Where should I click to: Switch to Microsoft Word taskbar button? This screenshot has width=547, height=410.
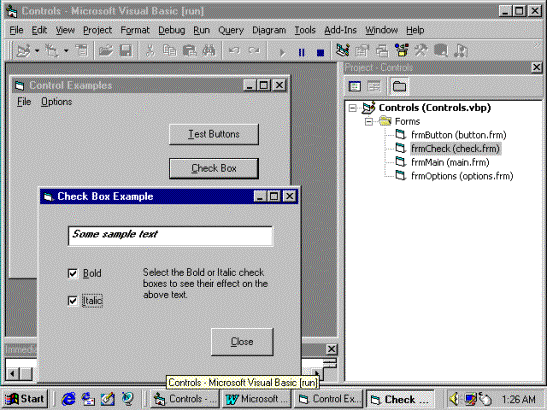[256, 399]
